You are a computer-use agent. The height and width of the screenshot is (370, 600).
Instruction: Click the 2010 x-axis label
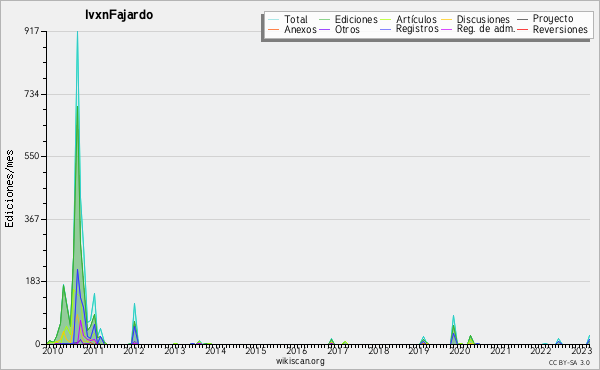[52, 350]
